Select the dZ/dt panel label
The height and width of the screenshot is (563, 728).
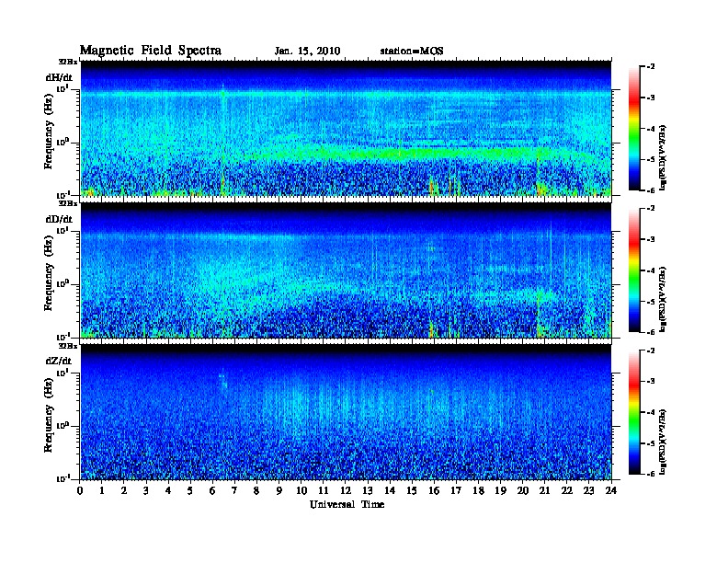[x=59, y=361]
